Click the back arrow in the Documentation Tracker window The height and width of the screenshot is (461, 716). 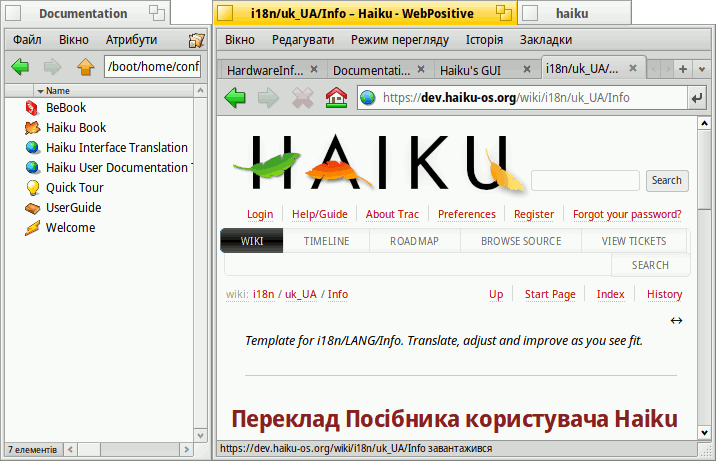tap(20, 67)
